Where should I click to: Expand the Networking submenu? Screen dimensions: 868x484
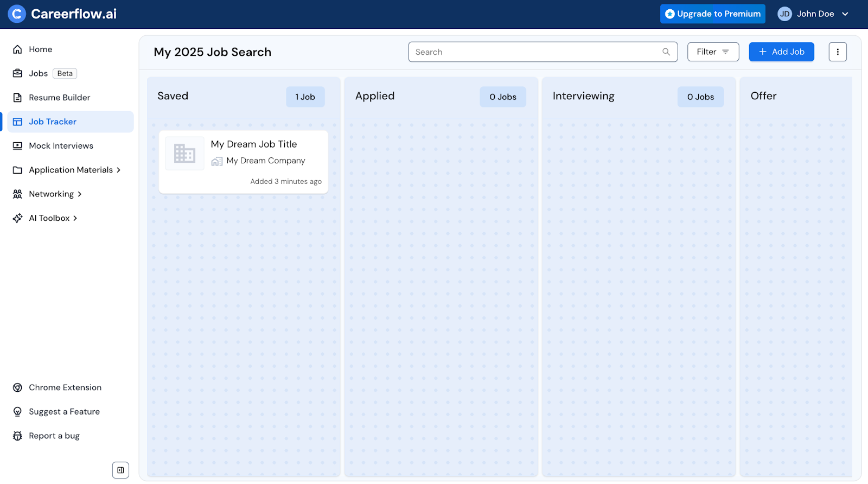80,194
